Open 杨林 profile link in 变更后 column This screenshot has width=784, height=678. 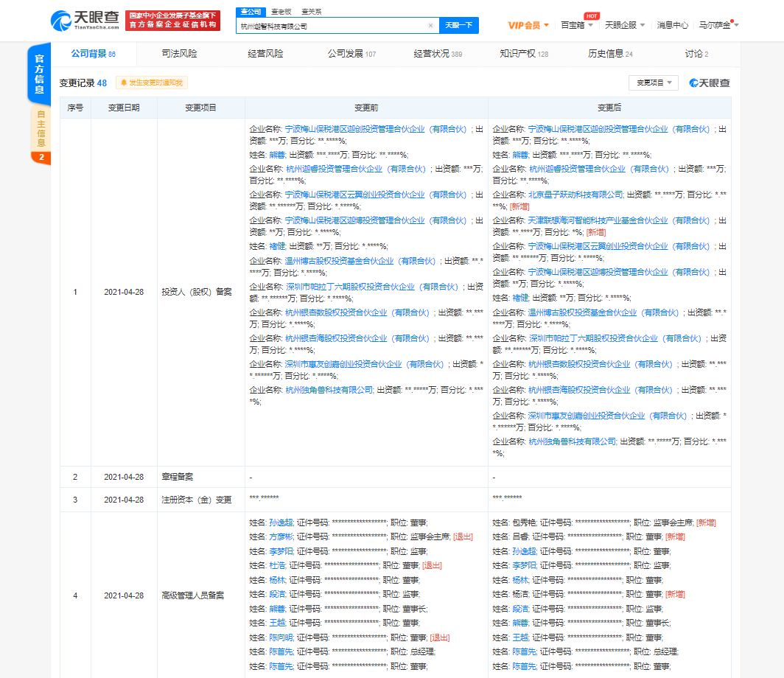[x=520, y=580]
